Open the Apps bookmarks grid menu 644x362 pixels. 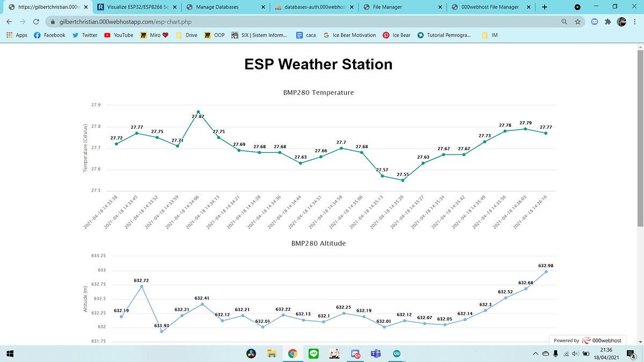[x=9, y=35]
